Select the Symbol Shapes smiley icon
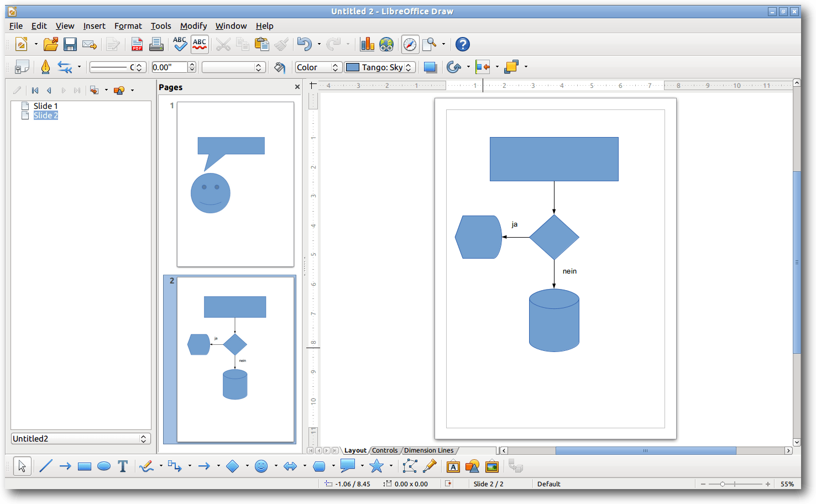Viewport: 816px width, 504px height. 261,466
